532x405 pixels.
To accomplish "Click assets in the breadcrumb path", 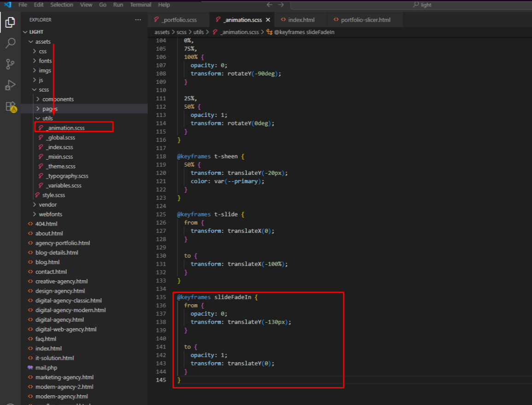I will [x=162, y=32].
